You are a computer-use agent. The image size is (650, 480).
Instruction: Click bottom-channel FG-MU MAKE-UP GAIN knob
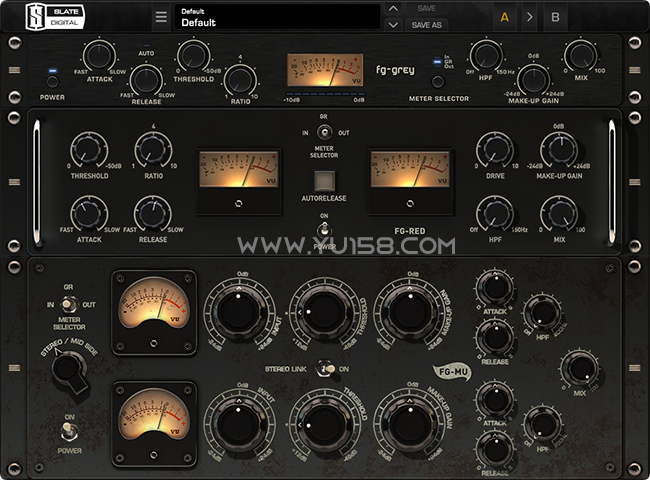pos(410,425)
